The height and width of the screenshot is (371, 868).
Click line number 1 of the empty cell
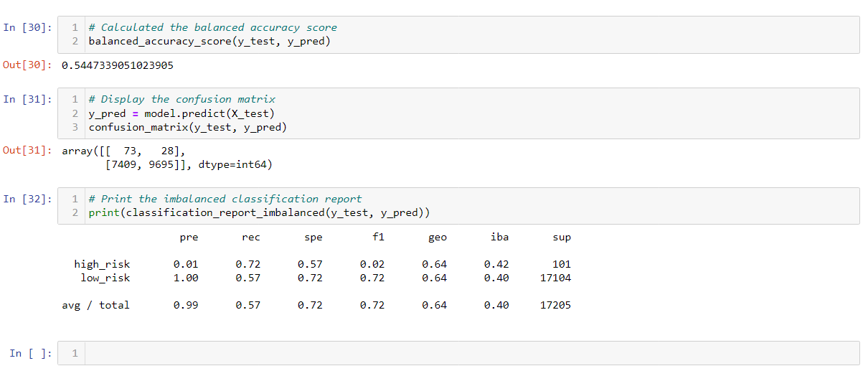[75, 353]
